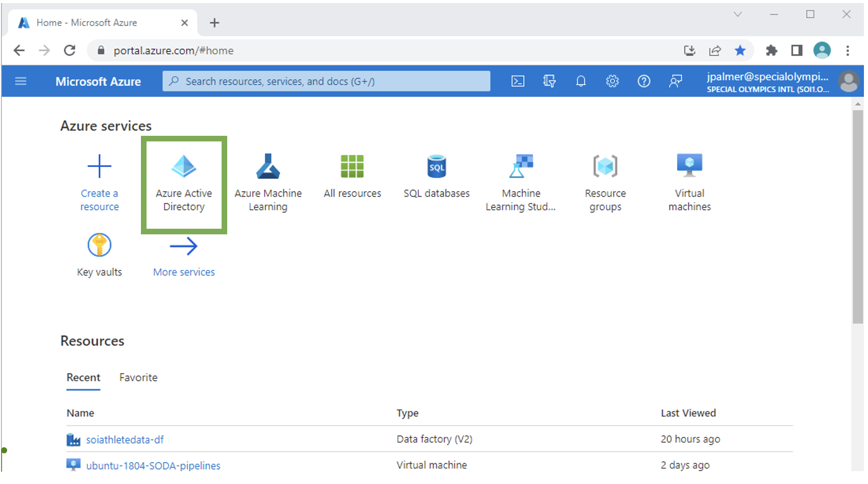868x484 pixels.
Task: Click the browser back arrow
Action: pyautogui.click(x=19, y=50)
